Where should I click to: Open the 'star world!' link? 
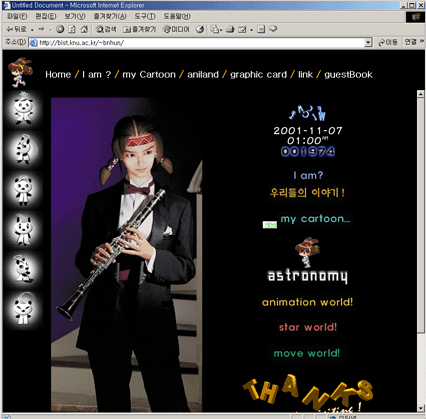coord(308,327)
